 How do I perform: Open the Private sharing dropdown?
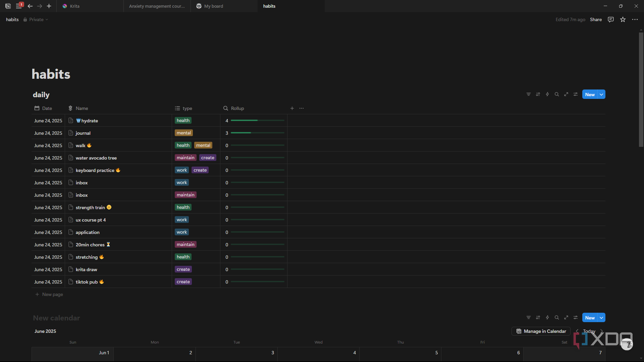pyautogui.click(x=36, y=19)
